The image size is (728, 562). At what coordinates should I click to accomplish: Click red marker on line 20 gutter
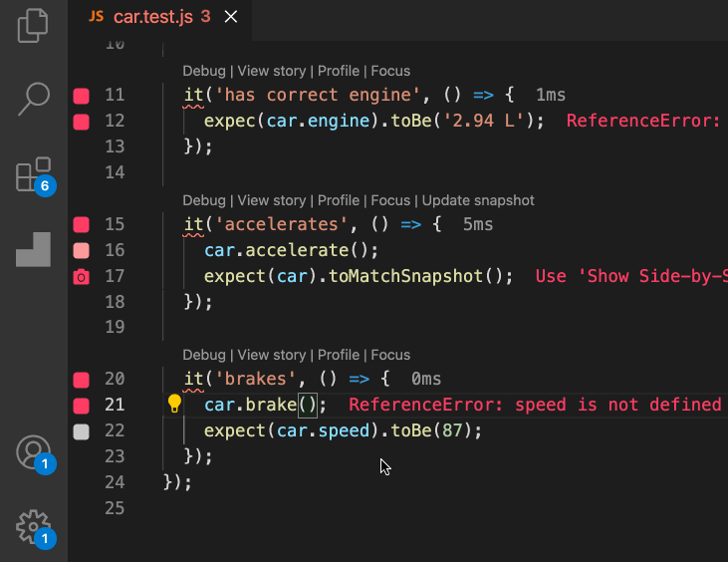82,380
